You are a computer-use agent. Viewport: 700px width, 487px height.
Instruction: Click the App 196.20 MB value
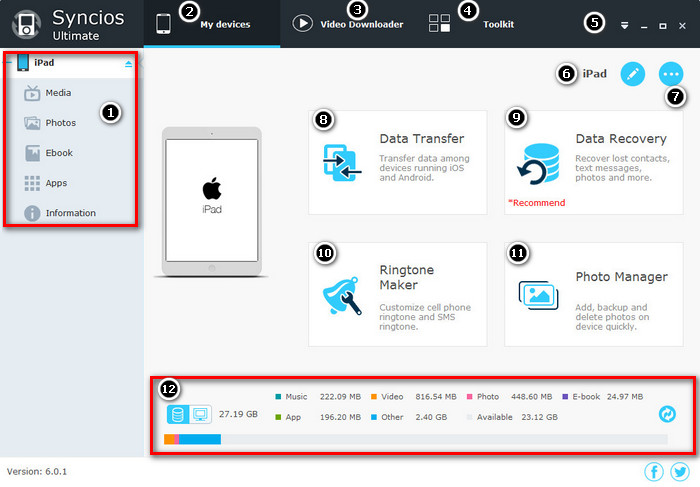pyautogui.click(x=340, y=417)
